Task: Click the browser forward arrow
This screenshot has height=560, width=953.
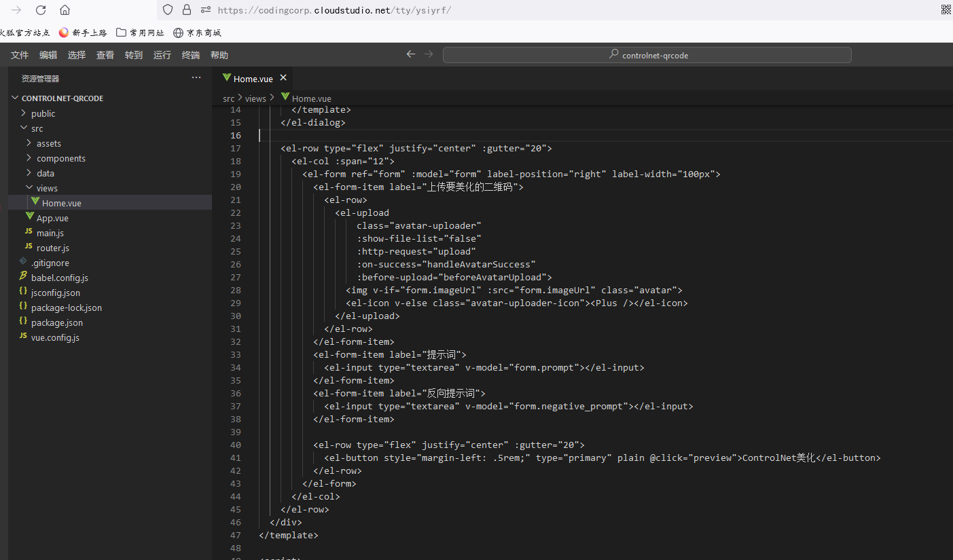Action: click(x=16, y=10)
